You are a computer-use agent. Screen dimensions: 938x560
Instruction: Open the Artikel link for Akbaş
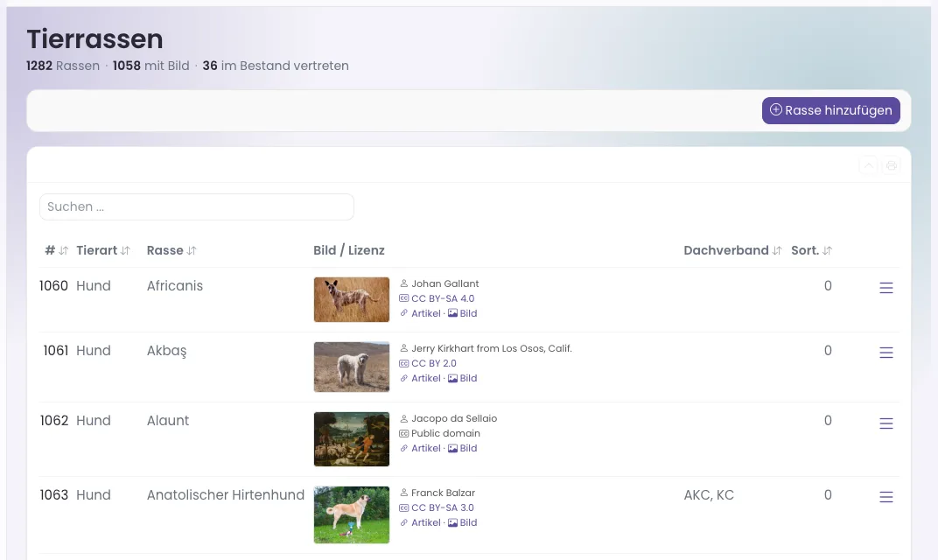click(x=425, y=378)
